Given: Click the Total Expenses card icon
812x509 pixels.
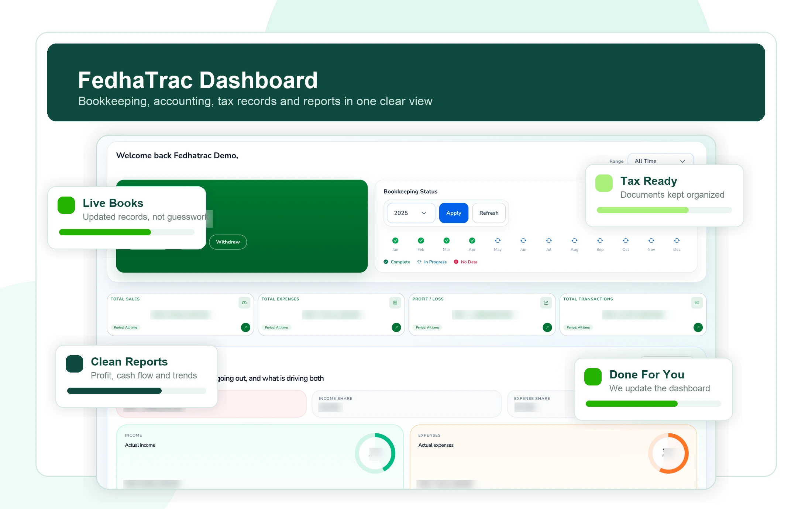Looking at the screenshot, I should point(395,302).
